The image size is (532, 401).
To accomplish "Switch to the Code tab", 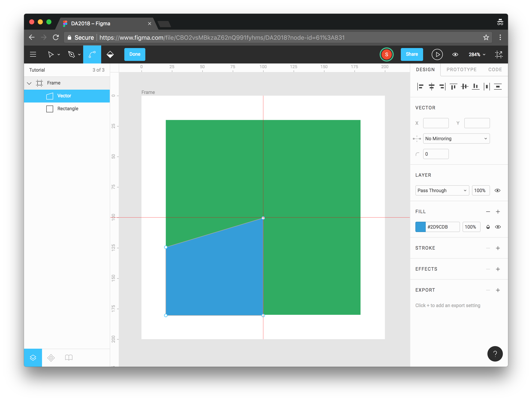I will click(x=495, y=69).
